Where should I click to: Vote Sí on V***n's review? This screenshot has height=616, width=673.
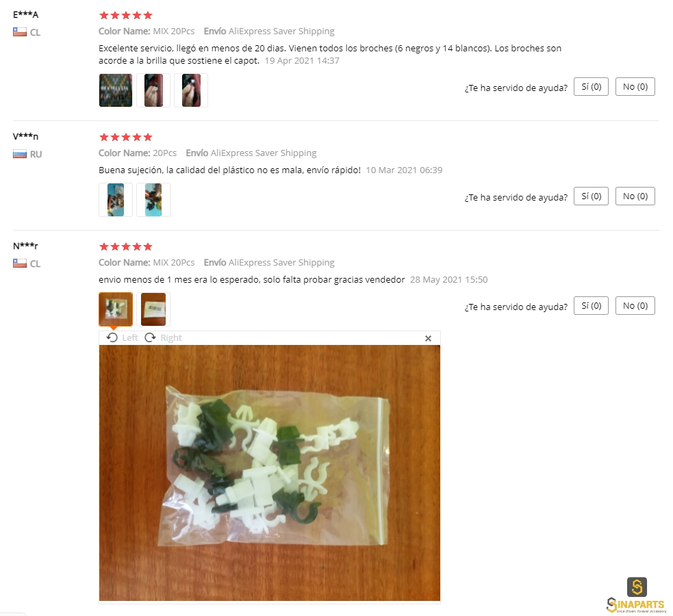pyautogui.click(x=591, y=196)
